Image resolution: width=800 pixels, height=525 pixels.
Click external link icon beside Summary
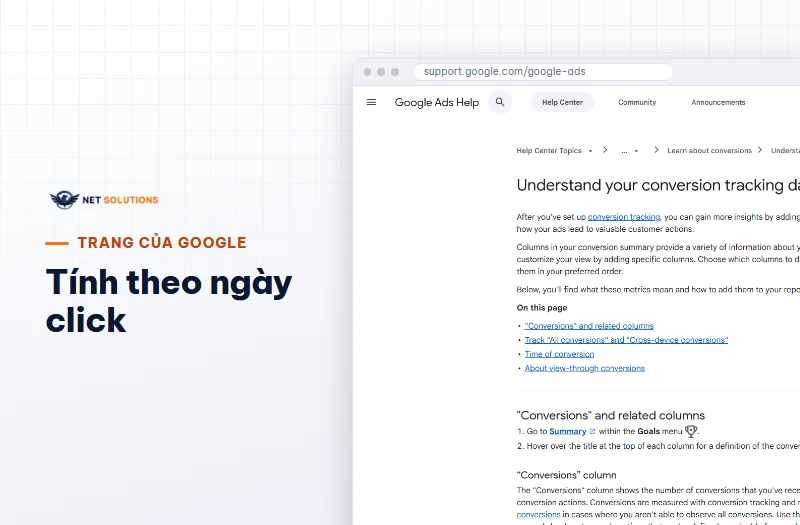pyautogui.click(x=592, y=432)
